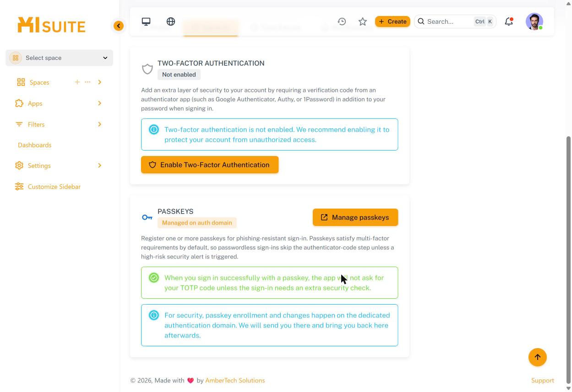Click the add space plus icon
The image size is (572, 392).
tap(77, 82)
